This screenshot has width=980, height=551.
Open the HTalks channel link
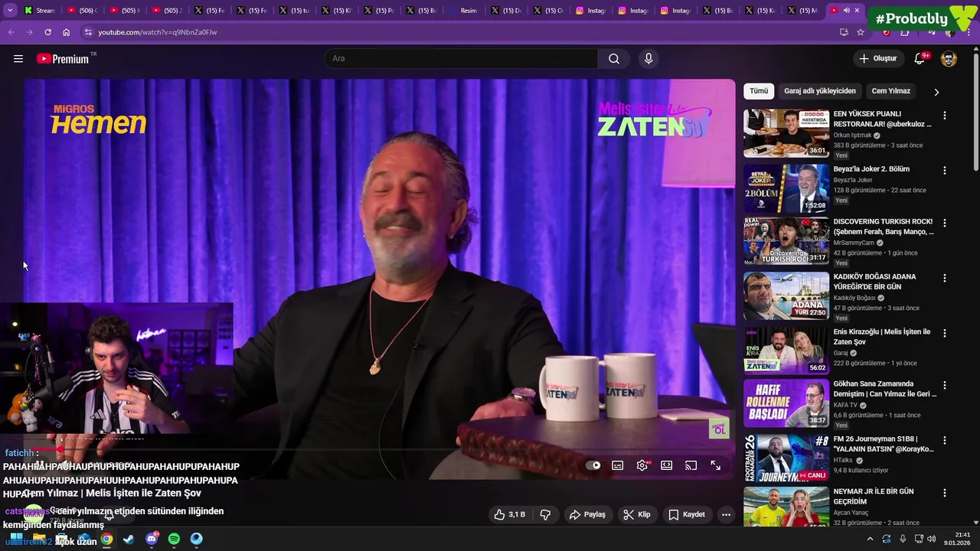click(x=844, y=461)
